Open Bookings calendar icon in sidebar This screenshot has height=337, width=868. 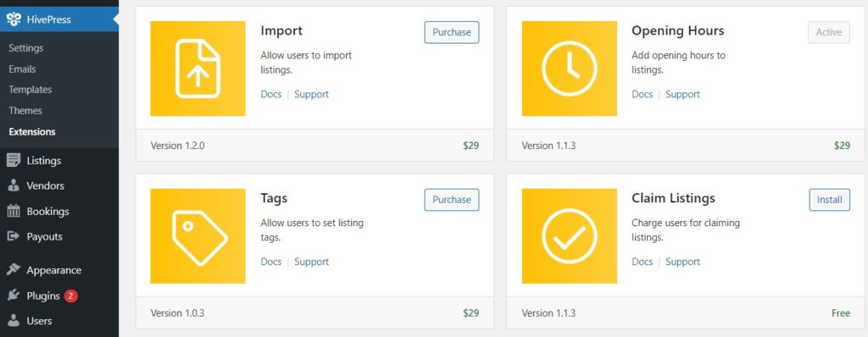[x=14, y=212]
